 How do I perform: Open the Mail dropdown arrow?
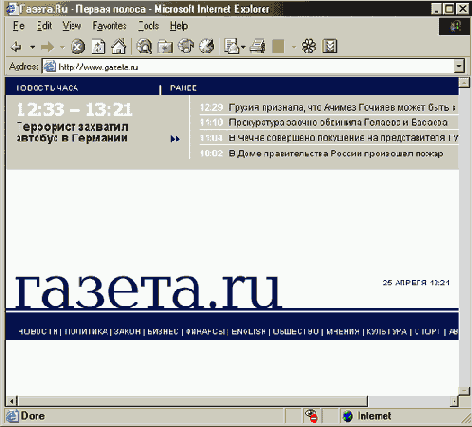click(243, 47)
